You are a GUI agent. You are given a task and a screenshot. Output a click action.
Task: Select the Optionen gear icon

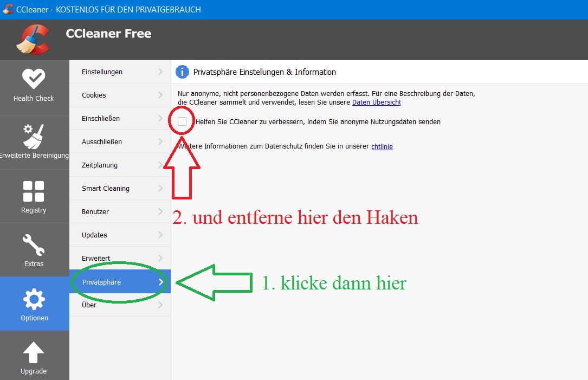[34, 299]
